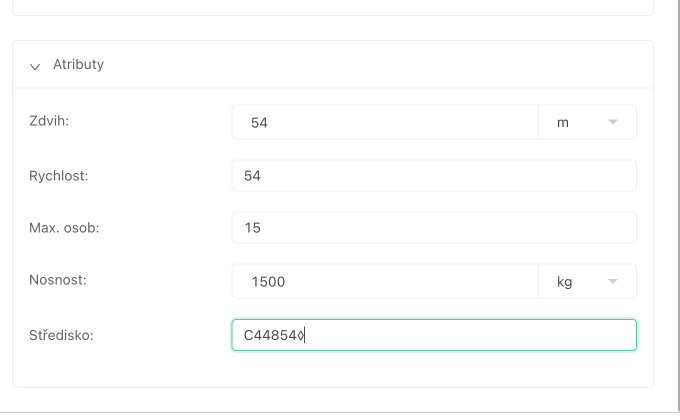Click the Atributy section title
Screen dimensions: 680x420
tap(78, 65)
